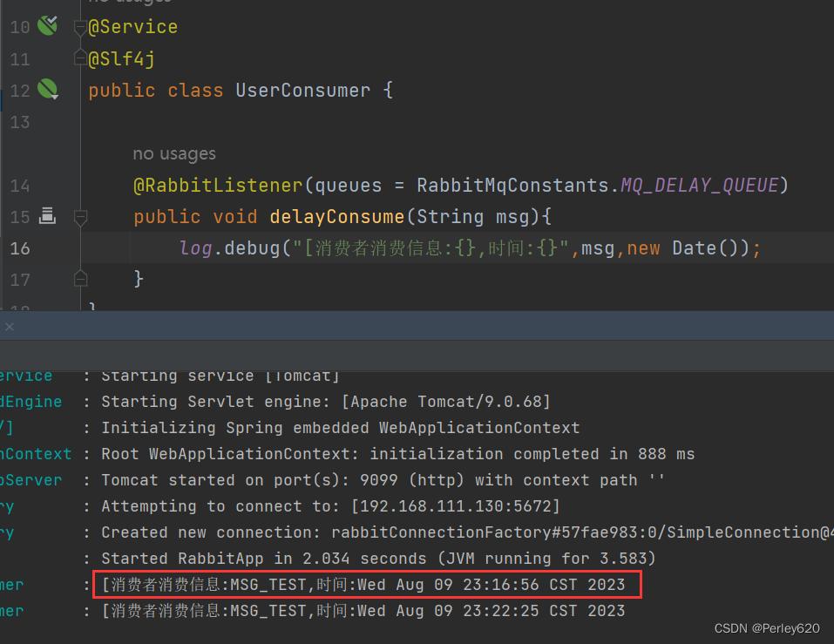Click the MQ_DELAY_QUEUE constant
Screen dimensions: 834x644
coord(700,185)
